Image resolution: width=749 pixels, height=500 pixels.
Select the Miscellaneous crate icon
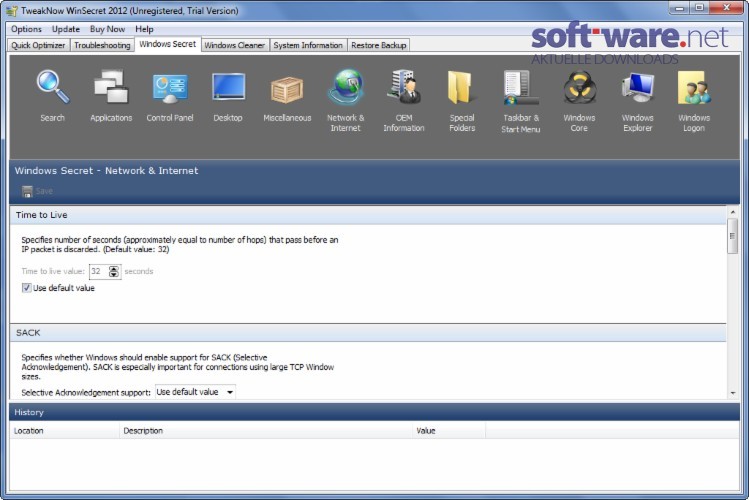pos(287,90)
